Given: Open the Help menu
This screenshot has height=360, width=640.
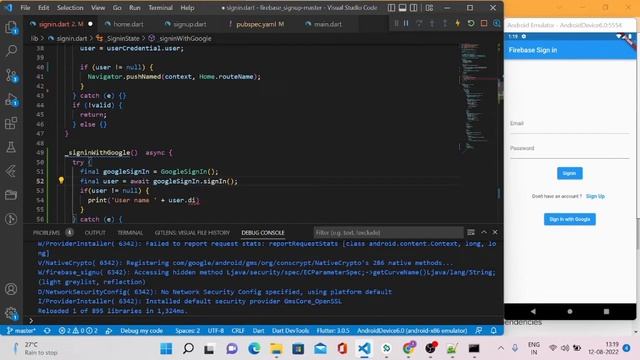Looking at the screenshot, I should tap(187, 8).
